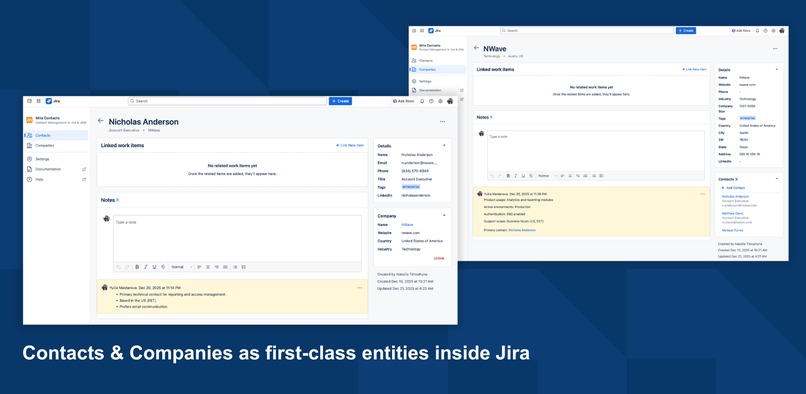
Task: Open help circle icon in Nicholas Anderson top bar
Action: pos(431,101)
